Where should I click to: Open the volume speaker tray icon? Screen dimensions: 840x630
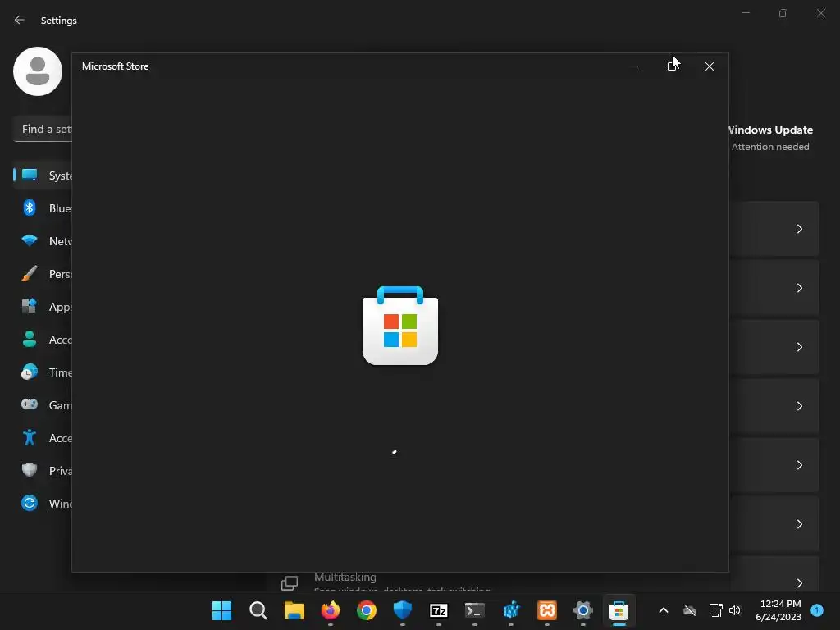(734, 610)
